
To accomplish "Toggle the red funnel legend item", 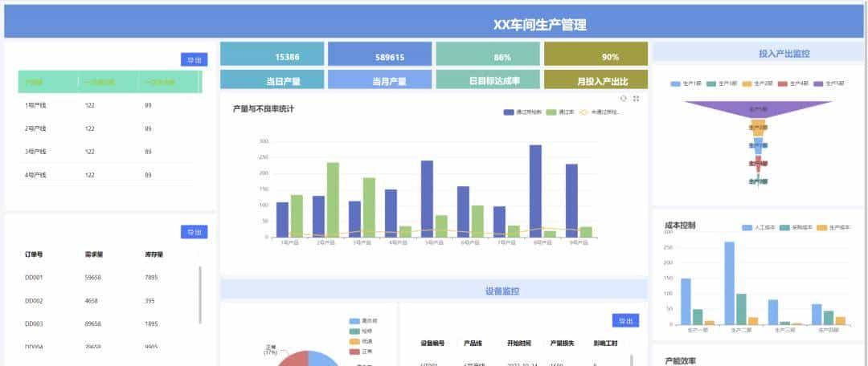I will (x=793, y=83).
